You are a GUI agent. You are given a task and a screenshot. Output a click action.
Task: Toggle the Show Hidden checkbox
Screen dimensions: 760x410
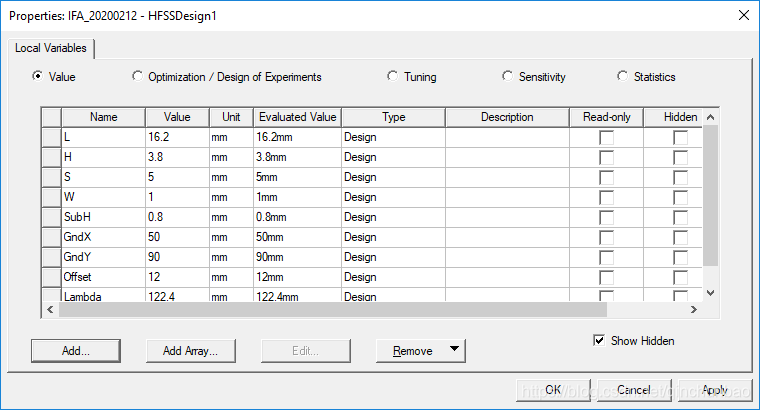pos(600,341)
